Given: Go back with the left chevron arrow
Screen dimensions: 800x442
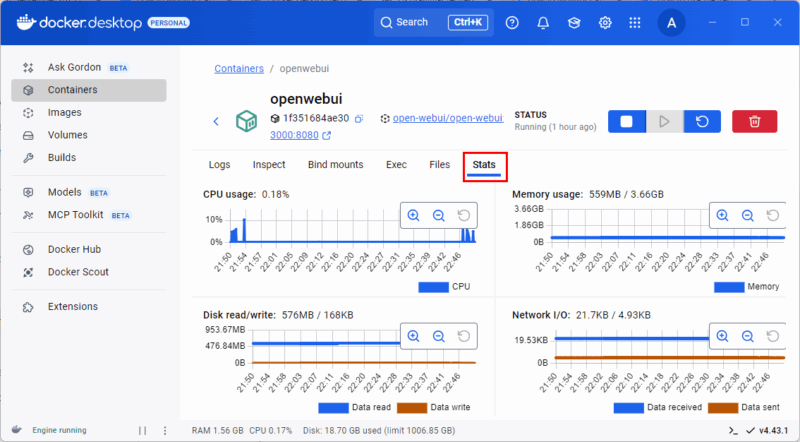Looking at the screenshot, I should pyautogui.click(x=216, y=121).
